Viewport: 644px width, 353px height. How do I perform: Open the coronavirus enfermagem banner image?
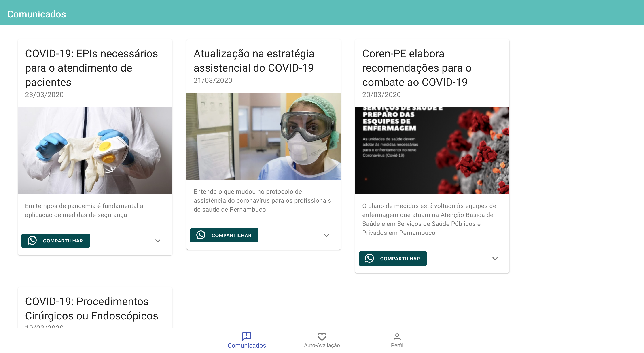[432, 151]
